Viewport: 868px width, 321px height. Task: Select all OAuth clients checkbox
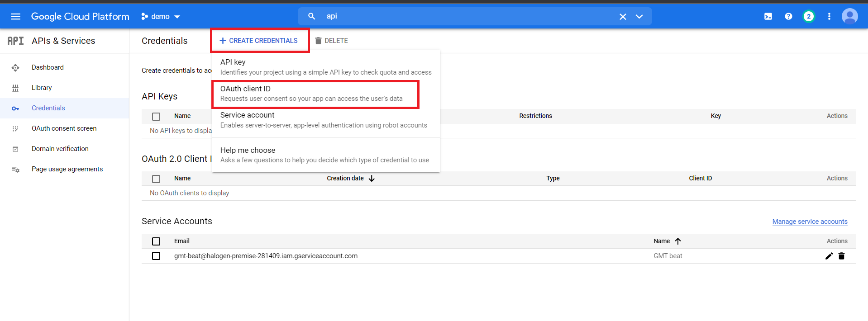[x=156, y=179]
